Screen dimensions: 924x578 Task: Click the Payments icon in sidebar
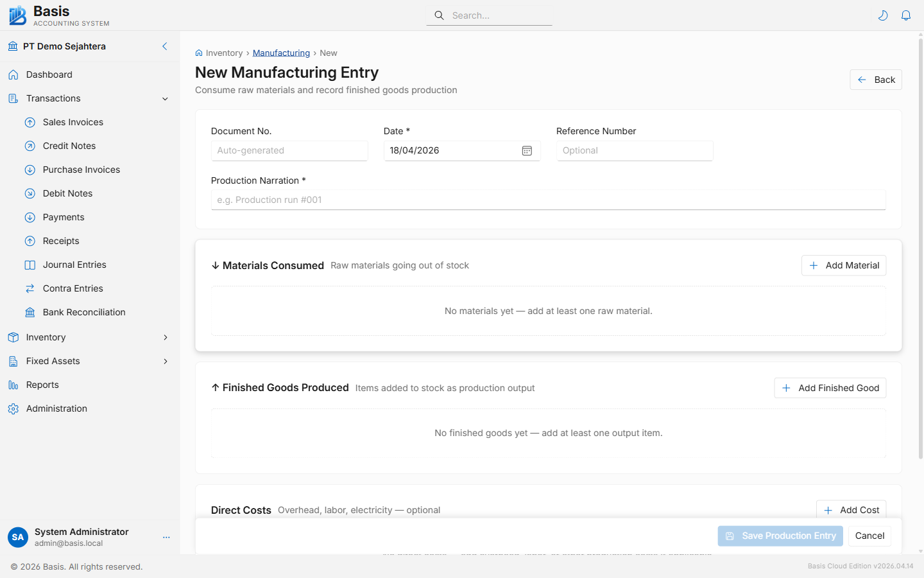click(30, 217)
